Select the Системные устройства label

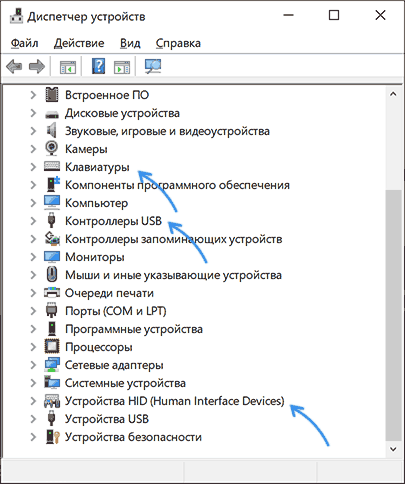pos(125,383)
